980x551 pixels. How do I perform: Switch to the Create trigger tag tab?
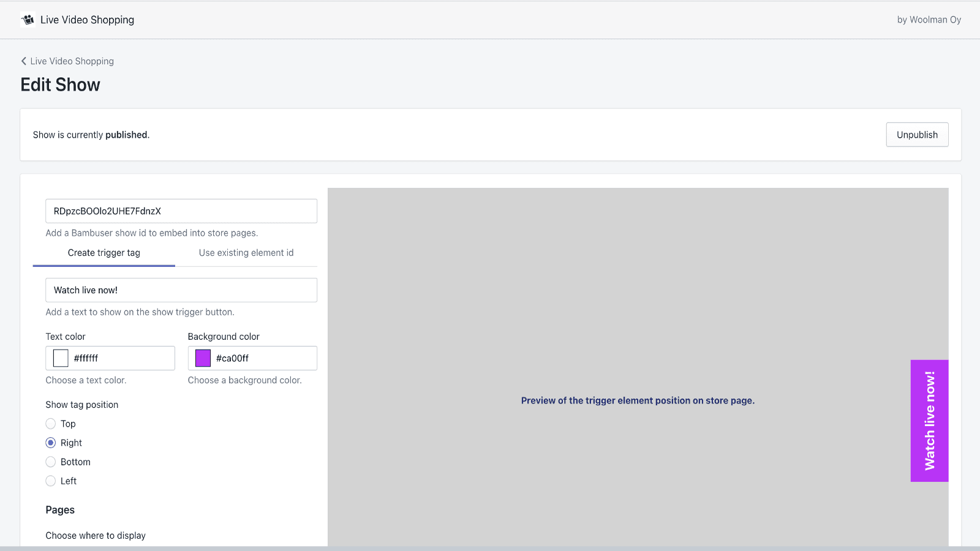tap(104, 253)
